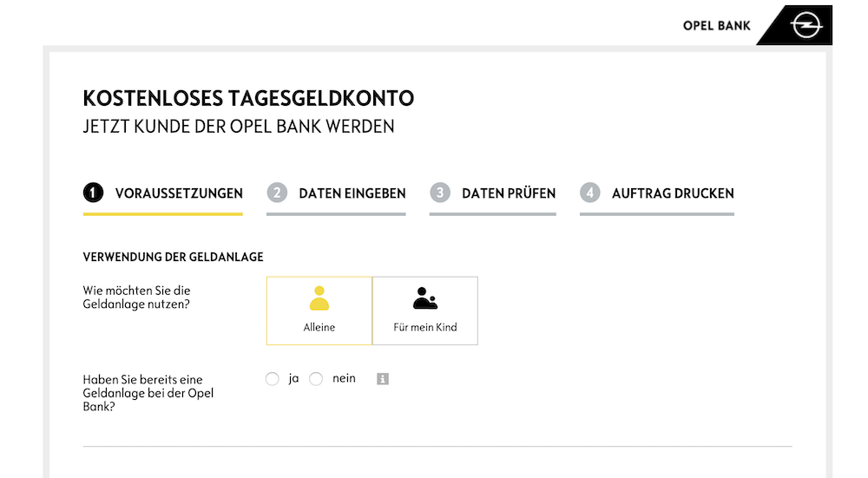Click the 'nein' label text
The height and width of the screenshot is (478, 868).
[344, 378]
